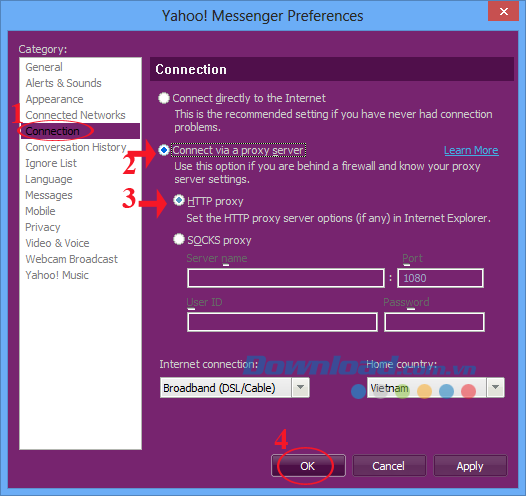
Task: Click the Server name input field
Action: pos(286,278)
